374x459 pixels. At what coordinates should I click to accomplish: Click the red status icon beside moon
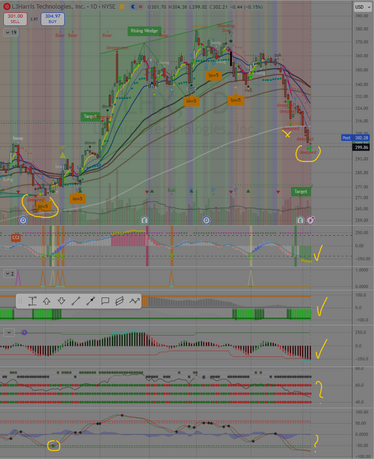coord(141,6)
